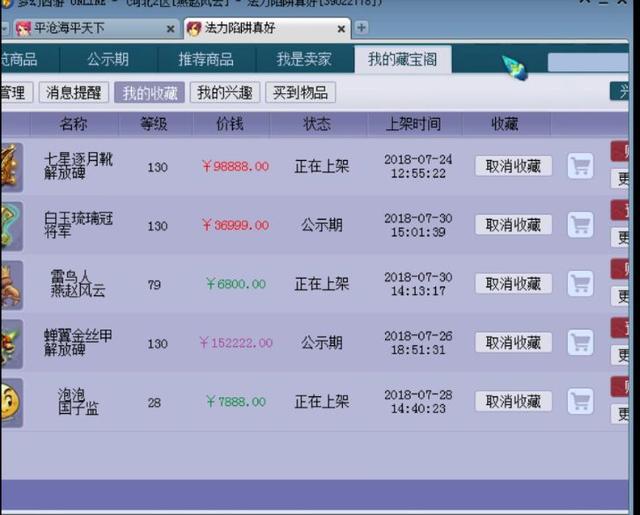Open the 泡泡 item thumbnail

point(11,403)
